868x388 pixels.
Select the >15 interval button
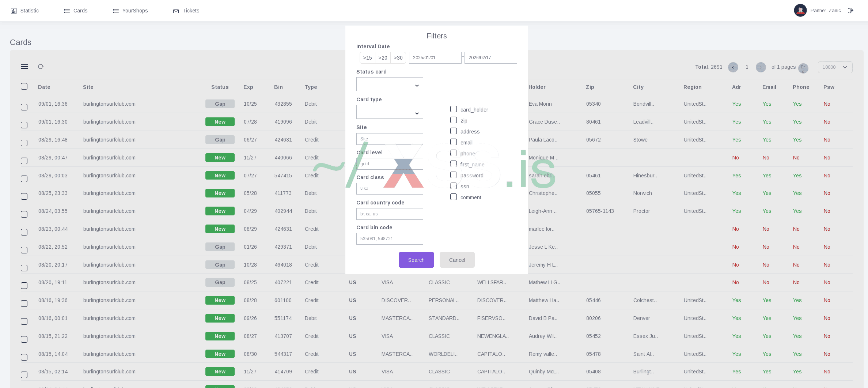[x=367, y=58]
